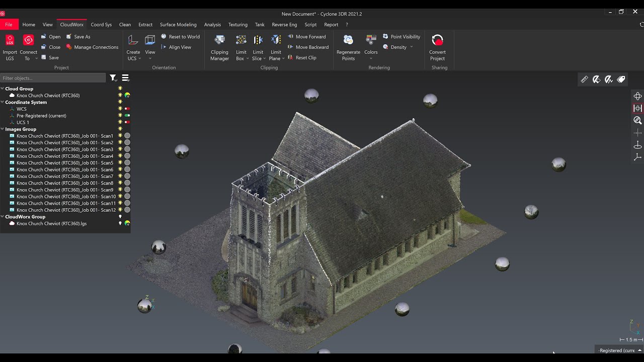Click the orbit rotation mode icon

tap(637, 96)
